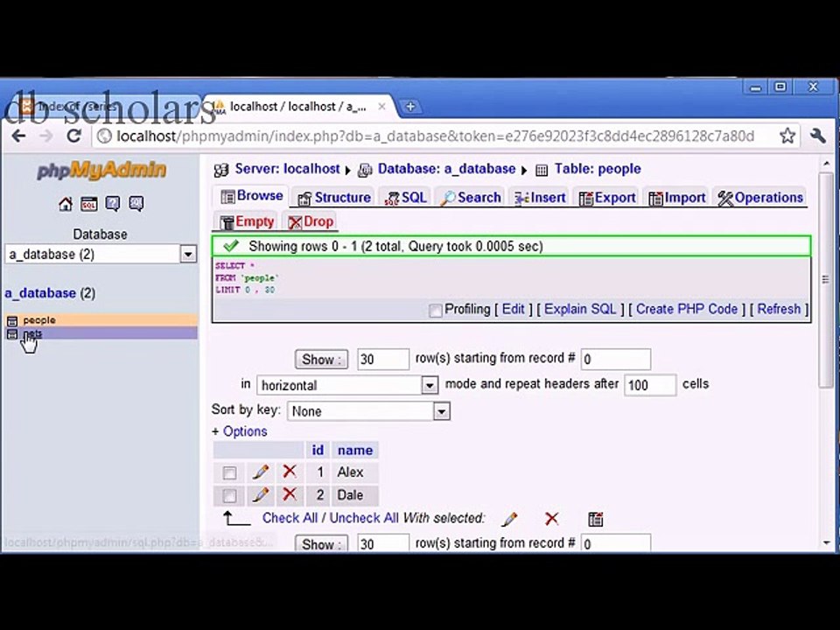Delete the Dale row with red X
840x630 pixels.
click(x=290, y=493)
